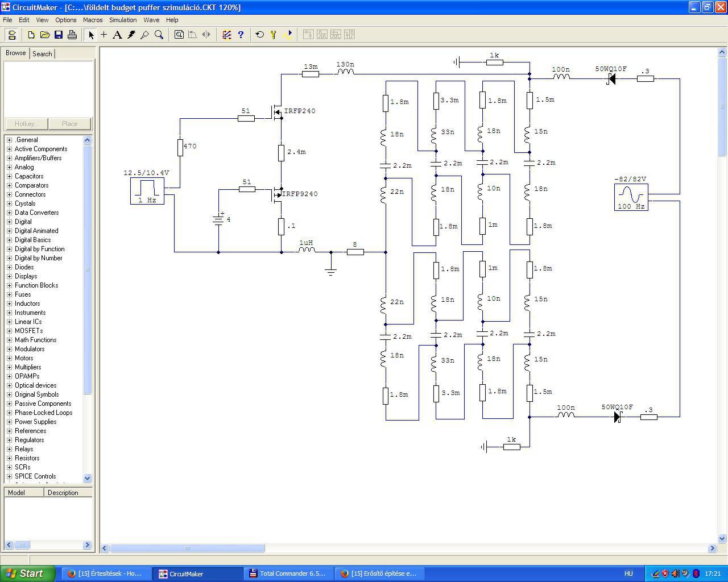The image size is (728, 582).
Task: Open the File menu
Action: (7, 20)
